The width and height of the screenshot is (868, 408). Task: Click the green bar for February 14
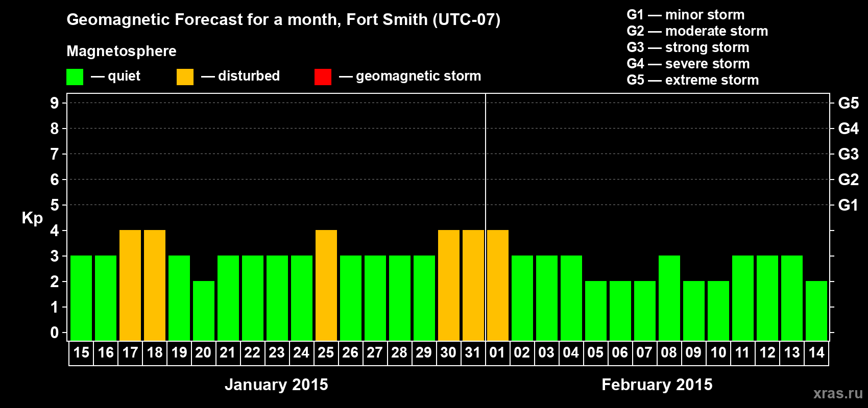pos(816,311)
